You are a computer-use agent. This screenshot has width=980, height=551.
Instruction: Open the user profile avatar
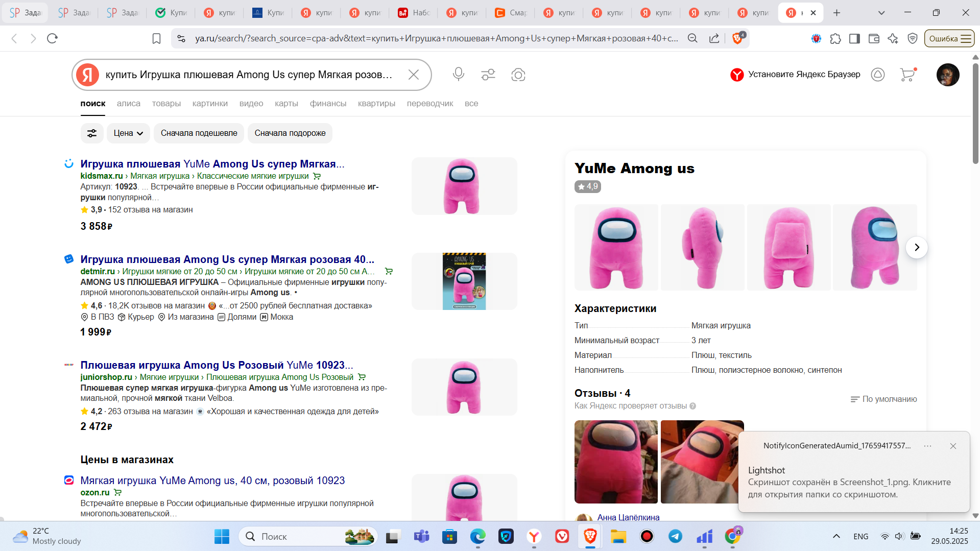pyautogui.click(x=948, y=75)
